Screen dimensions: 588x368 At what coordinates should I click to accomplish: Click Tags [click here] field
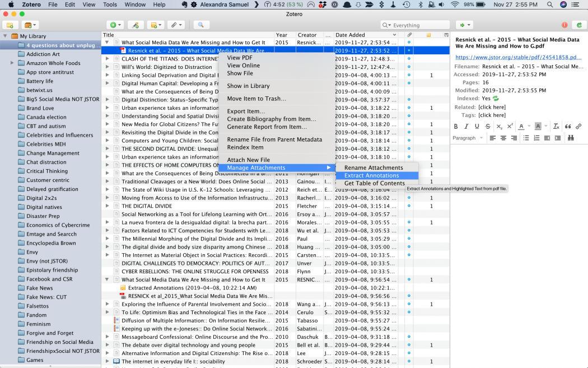492,115
